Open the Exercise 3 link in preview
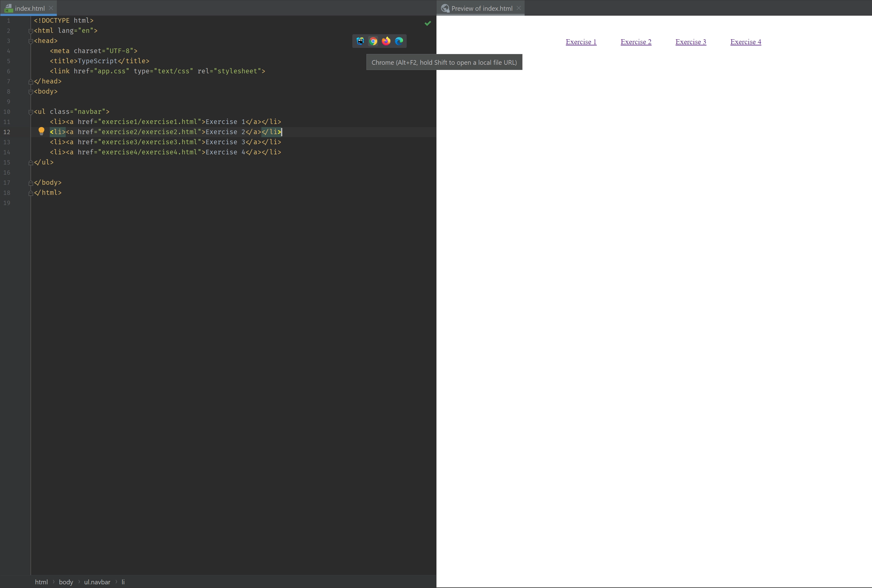The image size is (872, 588). coord(690,42)
